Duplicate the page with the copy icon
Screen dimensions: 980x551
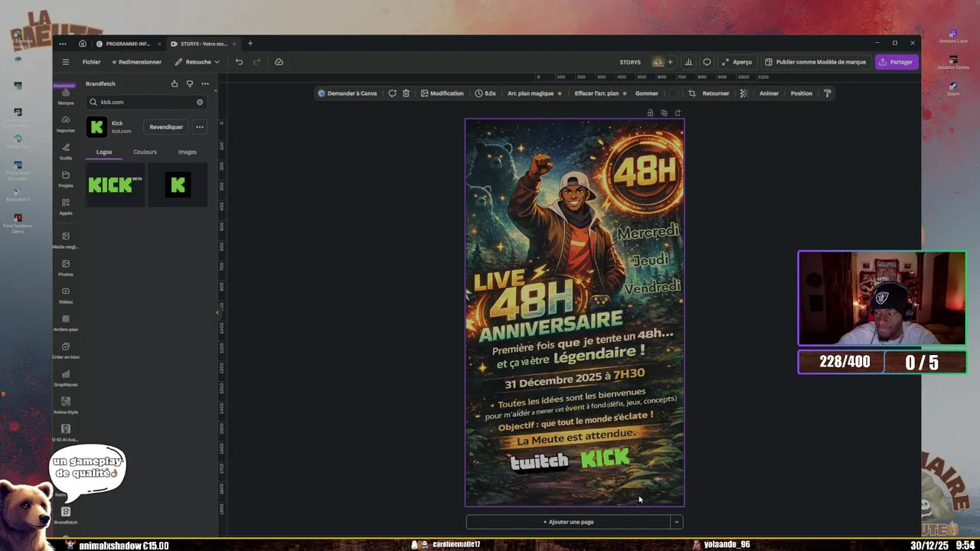(x=664, y=112)
